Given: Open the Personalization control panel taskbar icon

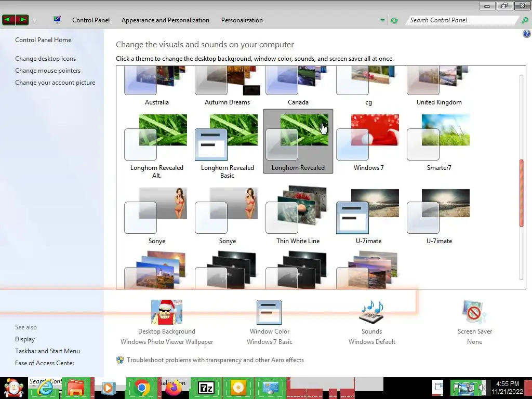Looking at the screenshot, I should [270, 388].
